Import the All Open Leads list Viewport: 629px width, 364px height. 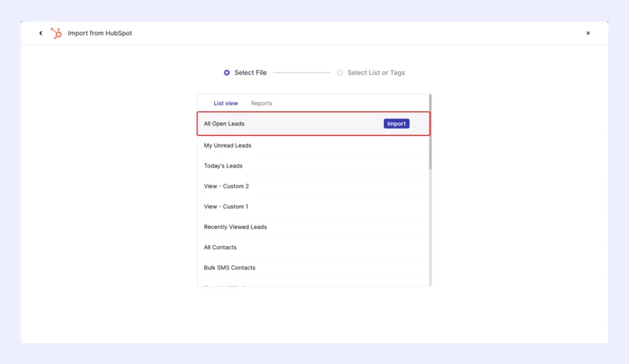[x=396, y=123]
